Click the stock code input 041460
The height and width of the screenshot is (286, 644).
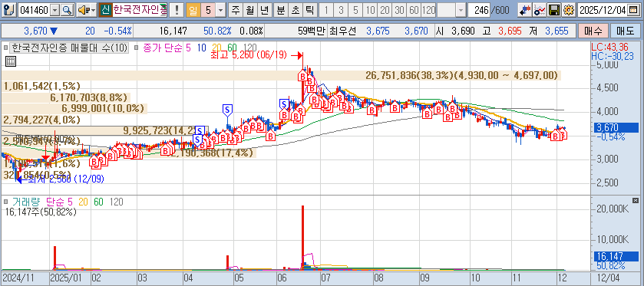[34, 10]
